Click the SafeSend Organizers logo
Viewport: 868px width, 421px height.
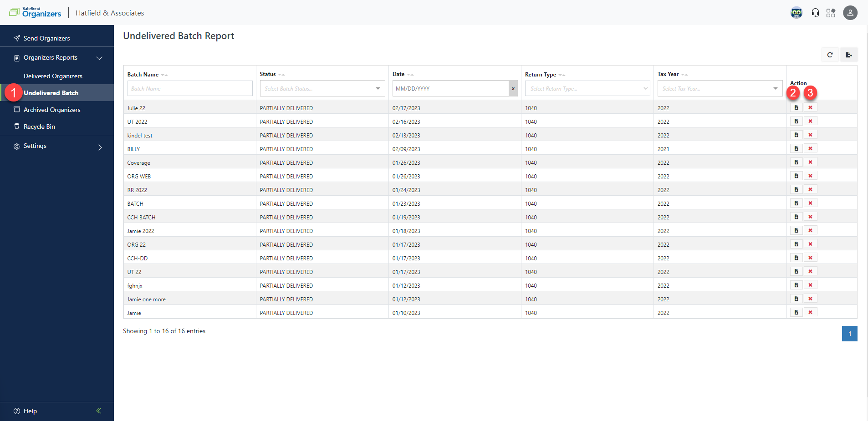click(35, 12)
